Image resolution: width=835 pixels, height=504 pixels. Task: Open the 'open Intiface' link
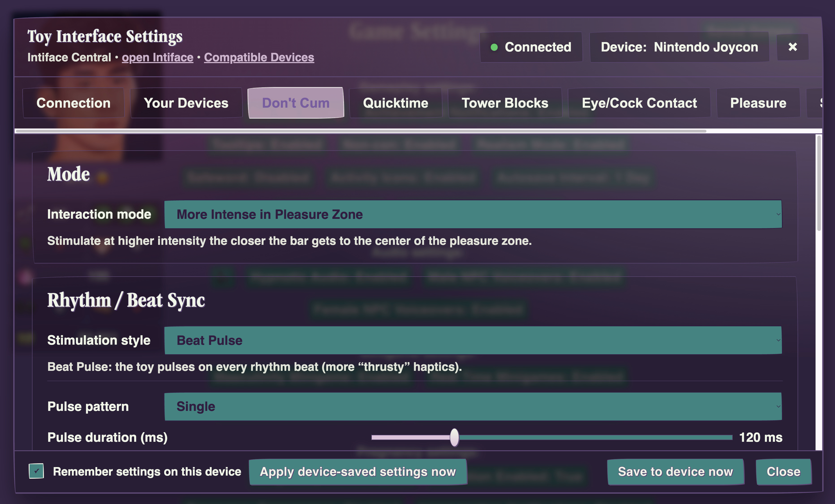(158, 57)
